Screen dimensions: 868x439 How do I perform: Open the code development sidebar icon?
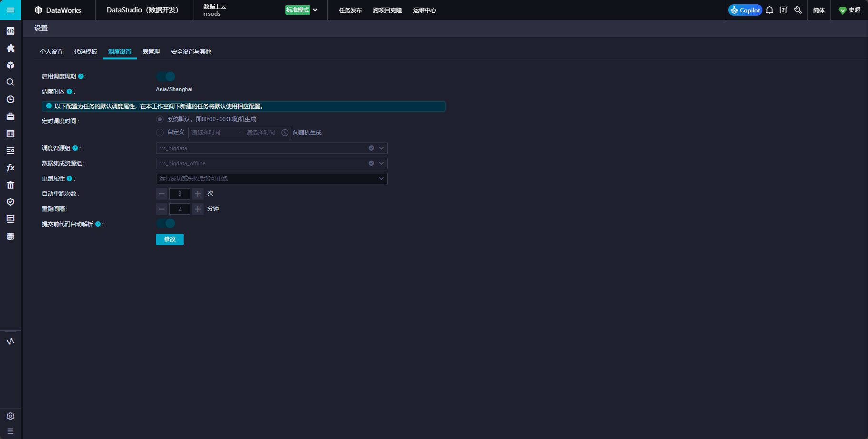tap(10, 31)
